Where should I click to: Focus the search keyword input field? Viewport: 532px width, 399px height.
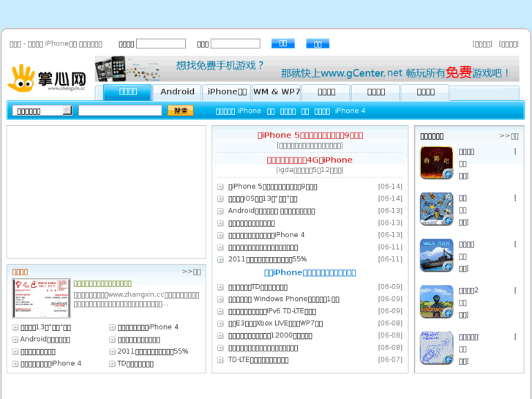click(x=120, y=111)
